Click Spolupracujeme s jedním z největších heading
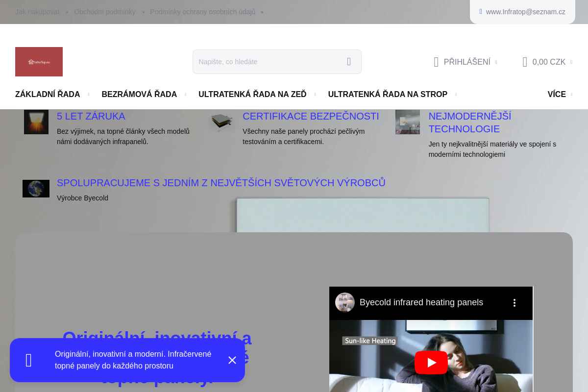 [x=221, y=183]
